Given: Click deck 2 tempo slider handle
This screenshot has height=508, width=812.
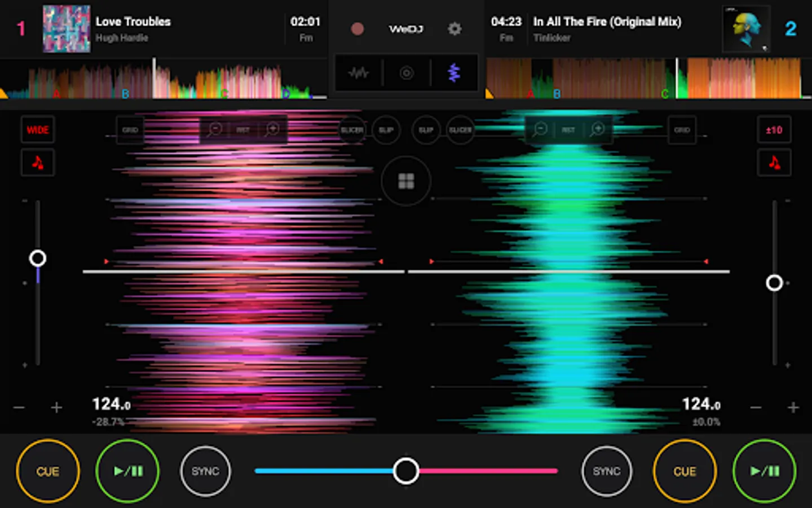Looking at the screenshot, I should (x=774, y=283).
